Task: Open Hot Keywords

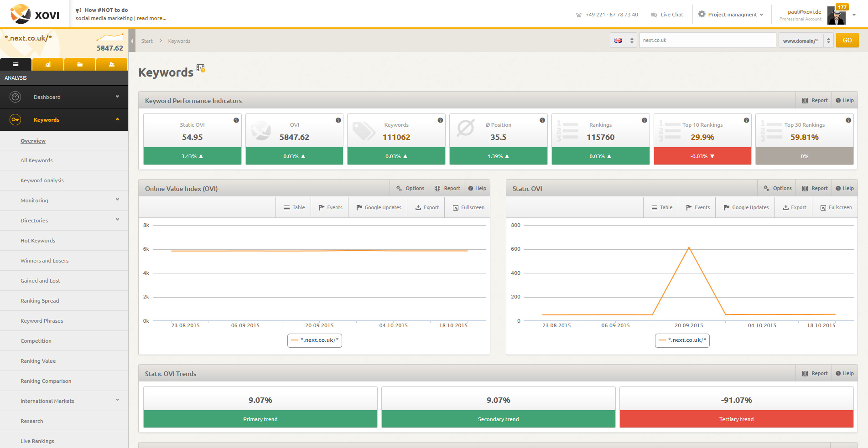Action: point(38,241)
